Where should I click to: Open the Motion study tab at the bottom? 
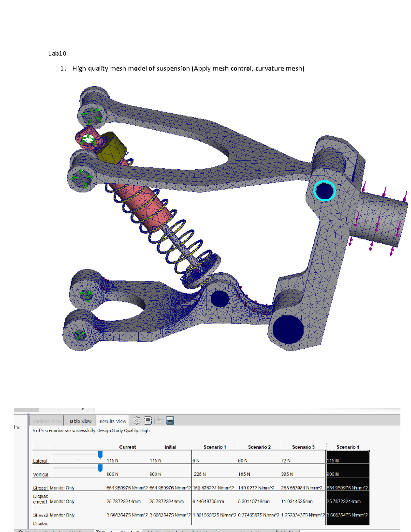(x=171, y=530)
